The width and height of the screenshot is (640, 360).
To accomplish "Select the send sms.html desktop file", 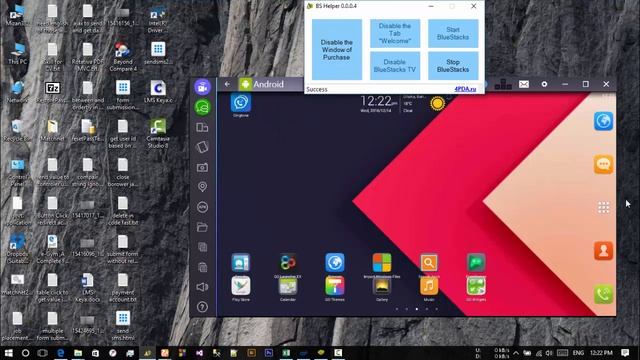I will coord(123,325).
